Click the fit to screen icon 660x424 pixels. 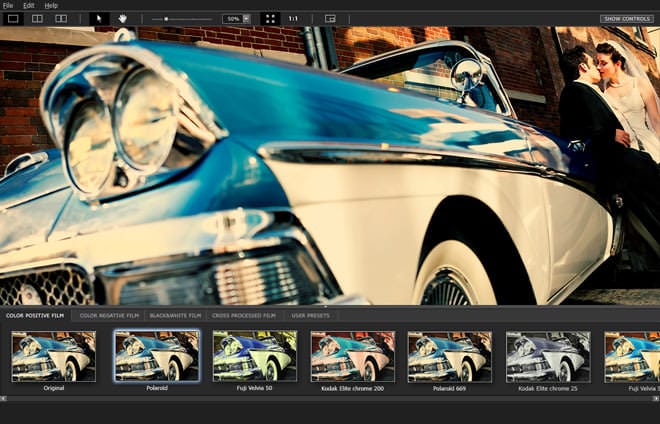coord(270,18)
